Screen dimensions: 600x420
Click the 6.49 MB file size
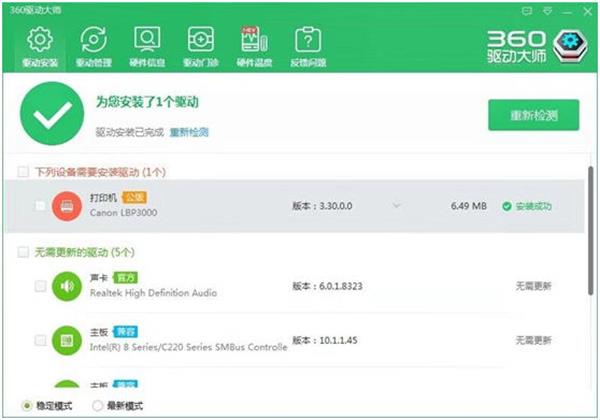(x=469, y=206)
